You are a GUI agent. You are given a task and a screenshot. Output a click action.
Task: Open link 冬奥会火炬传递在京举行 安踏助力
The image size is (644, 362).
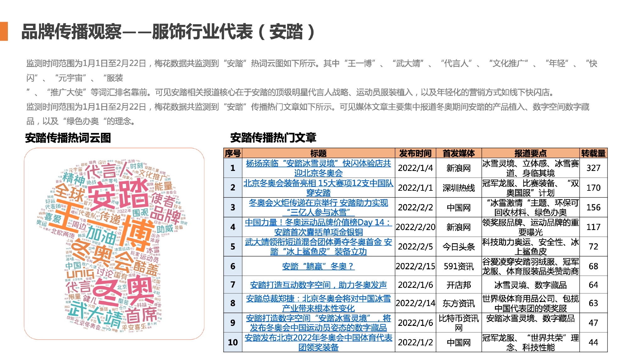318,207
